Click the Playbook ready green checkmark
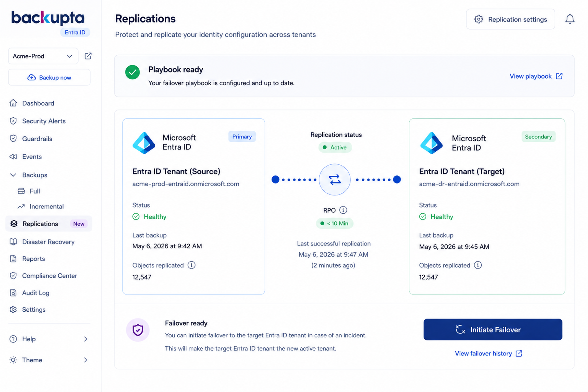Screen dimensions: 588x392 coord(133,72)
